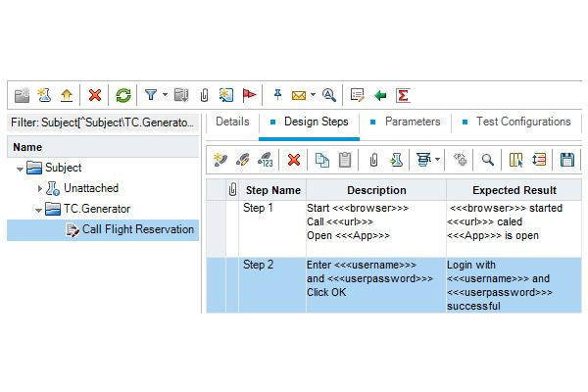This screenshot has width=588, height=392.
Task: Open the filter dropdown arrow
Action: click(x=165, y=95)
